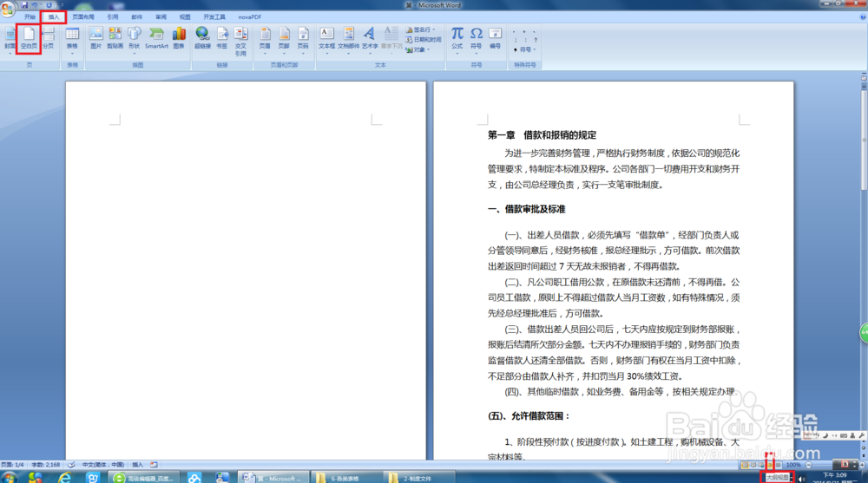
Task: Open the Insert (插入) tab
Action: [54, 17]
